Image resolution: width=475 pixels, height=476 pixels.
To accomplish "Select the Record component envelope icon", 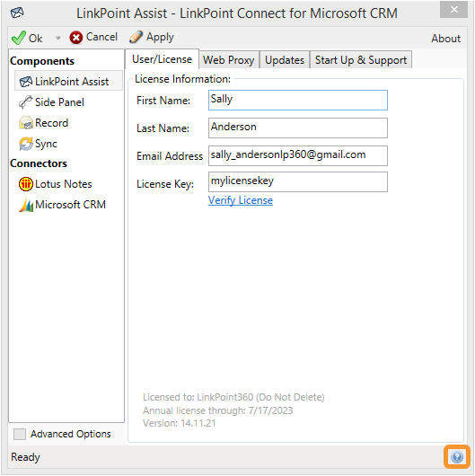I will click(x=26, y=123).
